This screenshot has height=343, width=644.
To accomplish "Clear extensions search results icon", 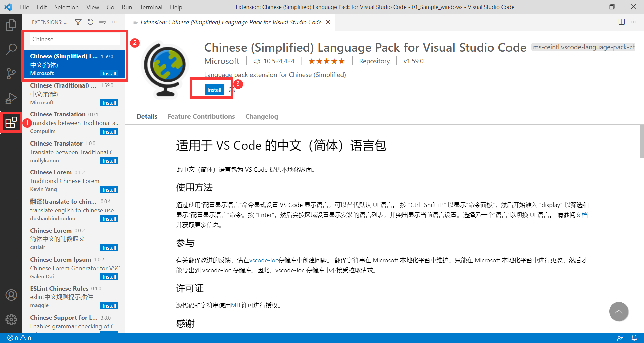I will 102,22.
